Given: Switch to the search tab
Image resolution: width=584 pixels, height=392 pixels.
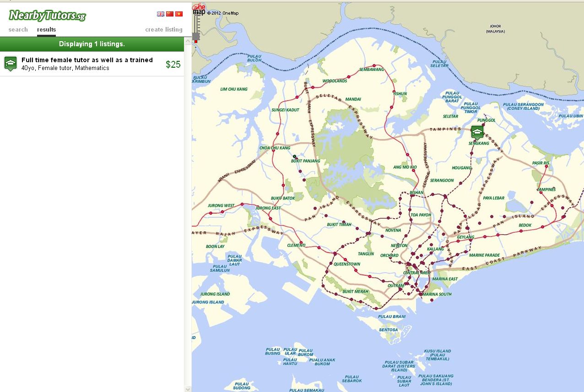Looking at the screenshot, I should [x=18, y=29].
